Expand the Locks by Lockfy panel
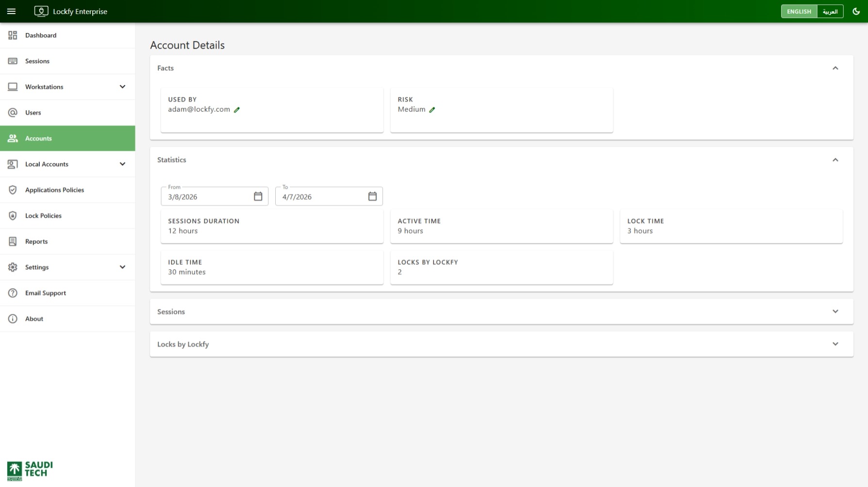Image resolution: width=868 pixels, height=487 pixels. pos(835,344)
